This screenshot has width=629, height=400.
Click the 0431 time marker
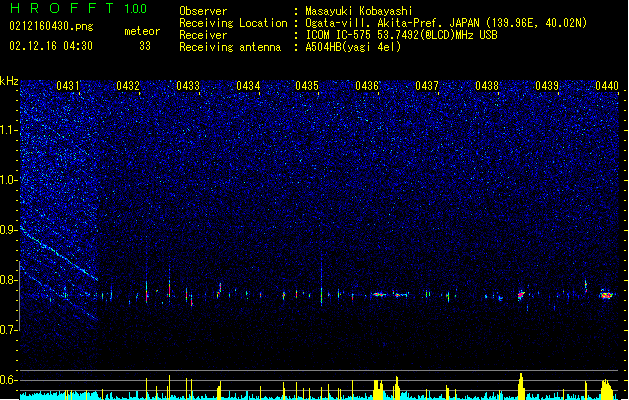point(67,86)
